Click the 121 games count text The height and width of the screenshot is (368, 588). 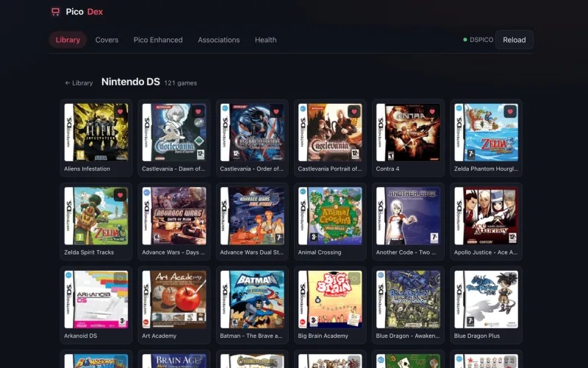[180, 83]
